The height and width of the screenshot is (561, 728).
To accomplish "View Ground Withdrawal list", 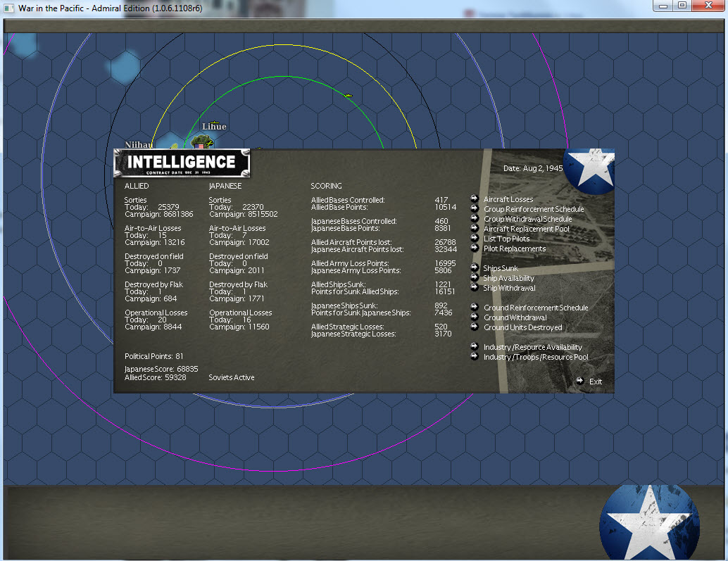I will coord(515,317).
